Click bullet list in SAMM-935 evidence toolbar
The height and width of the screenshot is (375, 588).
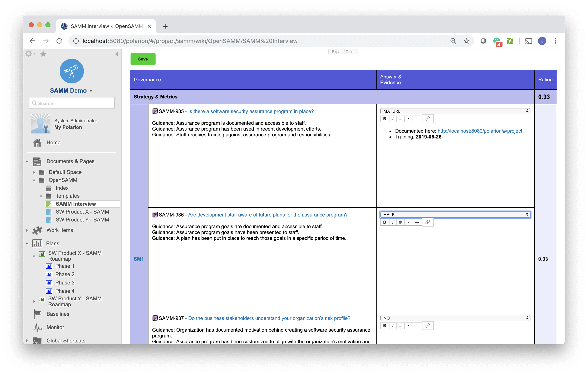pos(408,119)
